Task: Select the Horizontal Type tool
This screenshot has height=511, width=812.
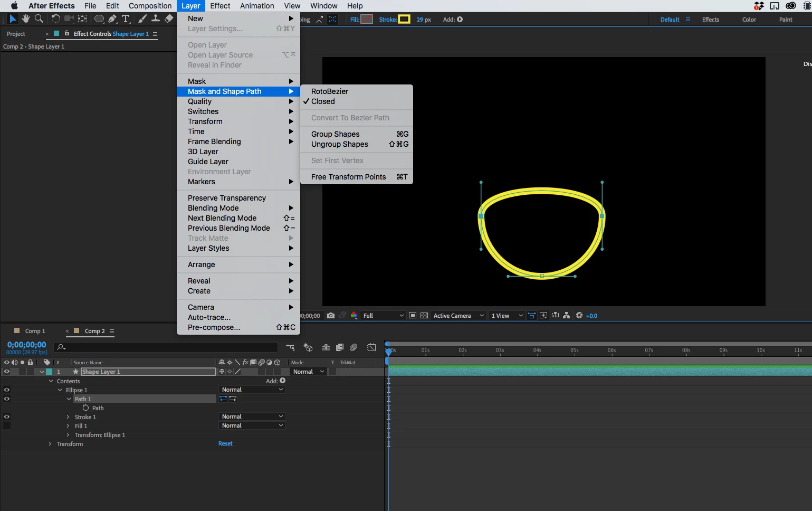Action: pyautogui.click(x=126, y=19)
